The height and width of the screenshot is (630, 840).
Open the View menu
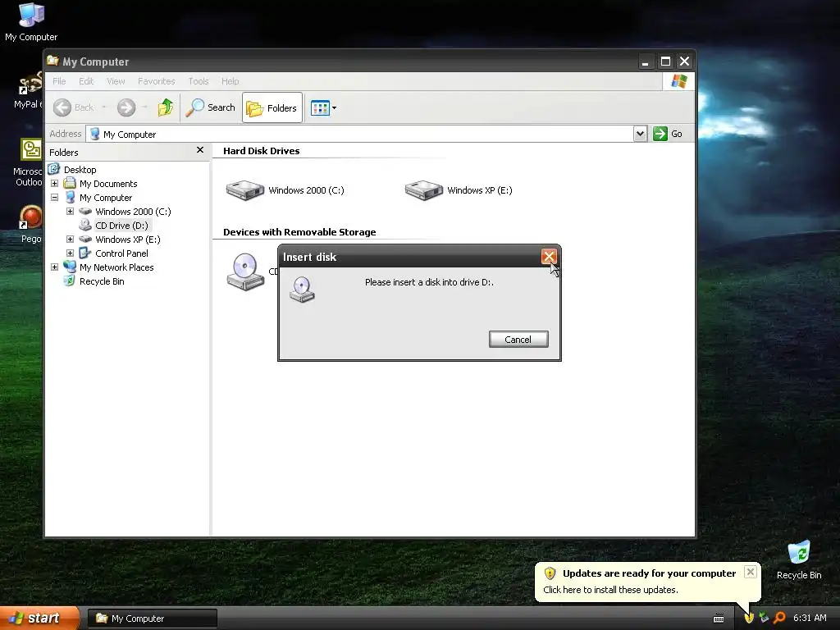coord(116,81)
